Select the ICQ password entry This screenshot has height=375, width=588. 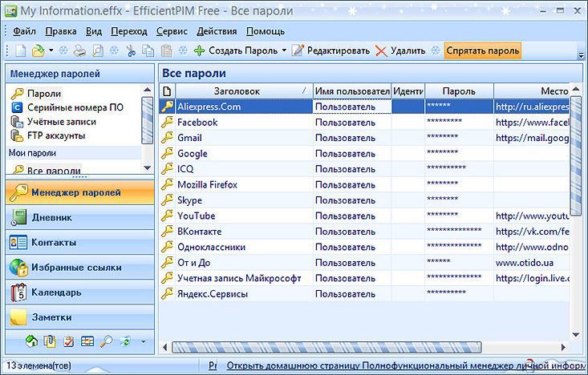point(364,169)
